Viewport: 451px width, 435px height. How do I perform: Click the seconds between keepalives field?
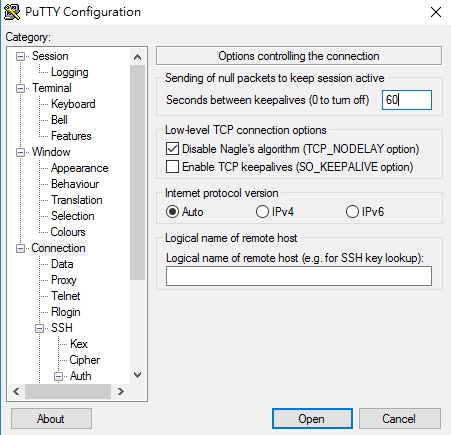pyautogui.click(x=407, y=100)
